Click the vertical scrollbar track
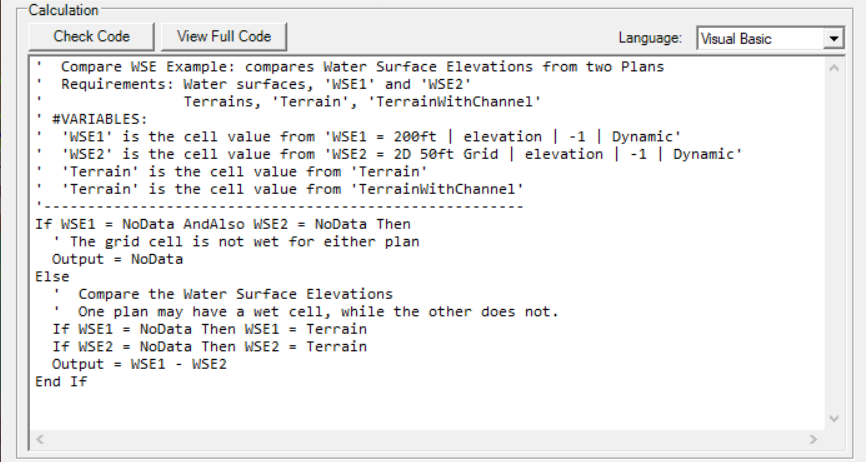 pyautogui.click(x=835, y=242)
